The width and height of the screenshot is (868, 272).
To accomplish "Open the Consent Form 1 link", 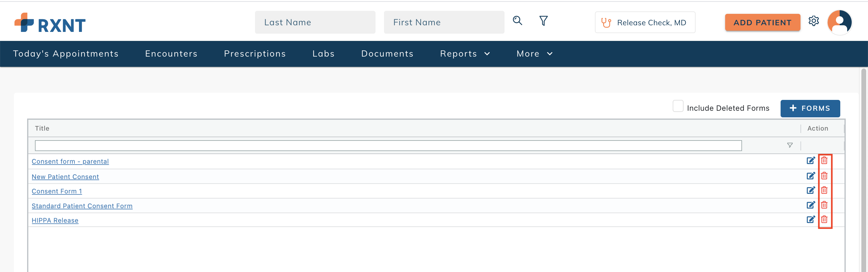I will 57,191.
